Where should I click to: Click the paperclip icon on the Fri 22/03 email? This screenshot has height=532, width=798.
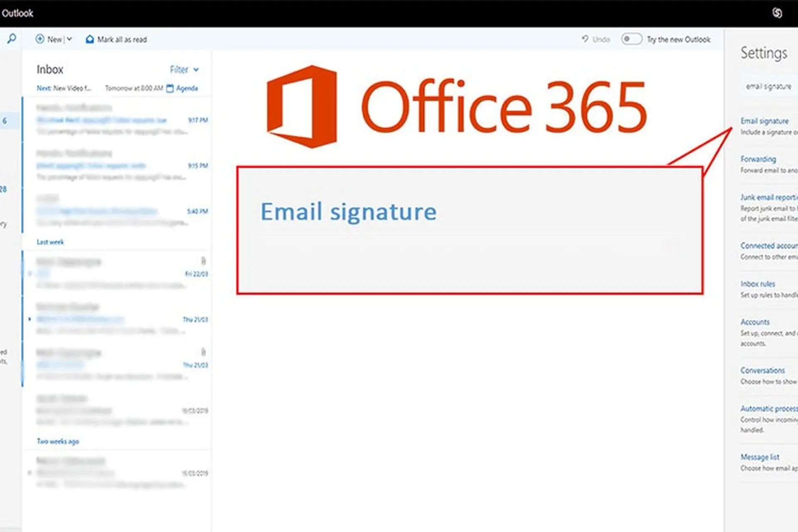(204, 261)
